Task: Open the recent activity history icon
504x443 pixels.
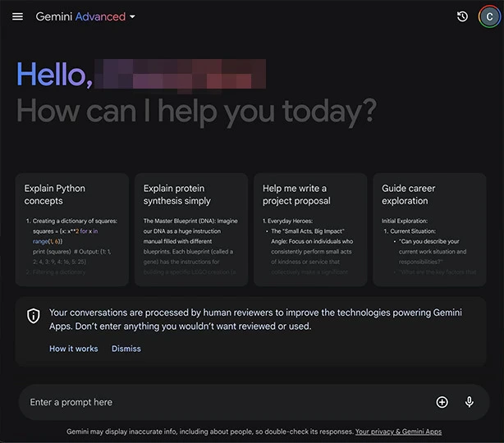Action: point(462,16)
